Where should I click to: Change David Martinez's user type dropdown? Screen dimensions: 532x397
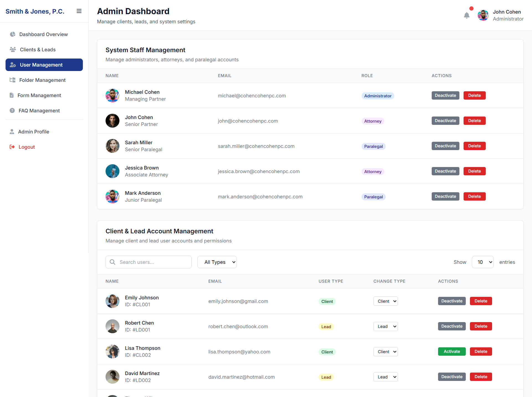click(386, 377)
